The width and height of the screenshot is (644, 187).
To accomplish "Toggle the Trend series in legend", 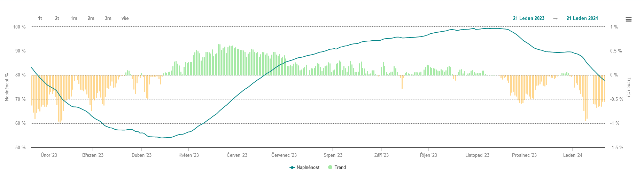I will click(x=340, y=168).
